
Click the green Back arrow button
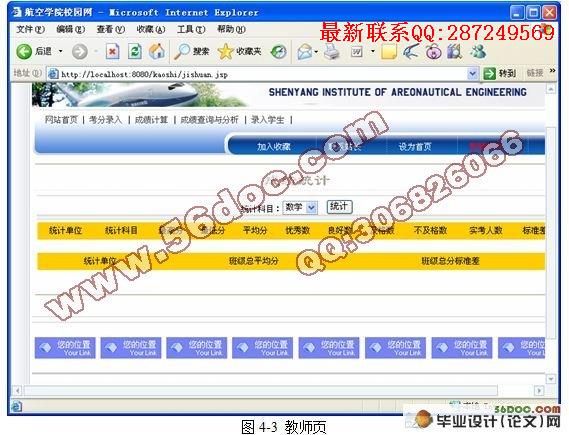pos(24,52)
